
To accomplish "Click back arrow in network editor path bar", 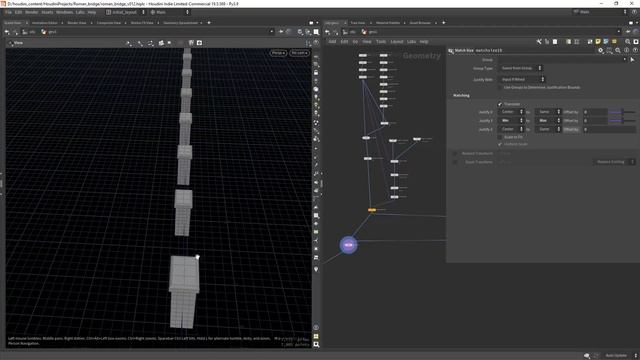I will tap(327, 32).
